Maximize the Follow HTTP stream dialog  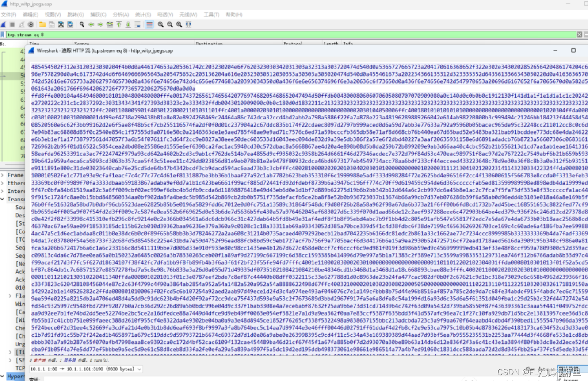click(x=573, y=50)
